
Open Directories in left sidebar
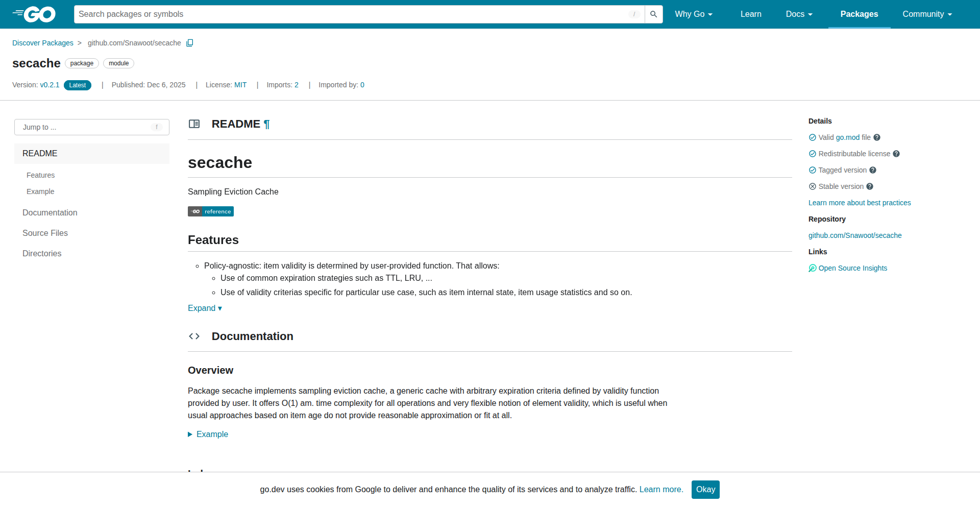42,253
